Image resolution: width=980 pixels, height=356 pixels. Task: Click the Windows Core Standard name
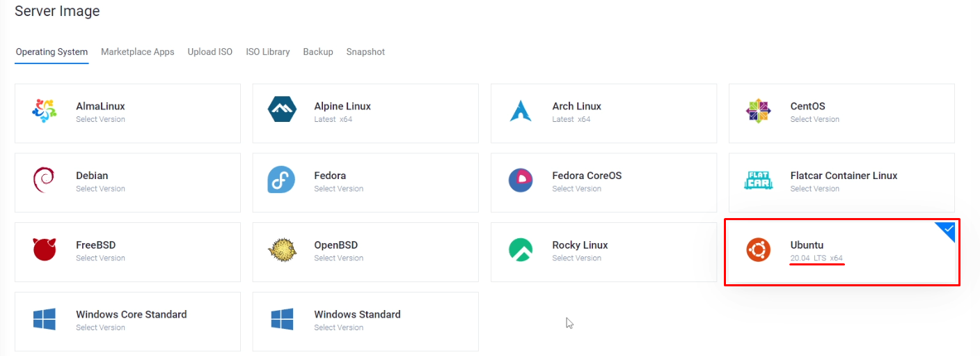pyautogui.click(x=132, y=314)
